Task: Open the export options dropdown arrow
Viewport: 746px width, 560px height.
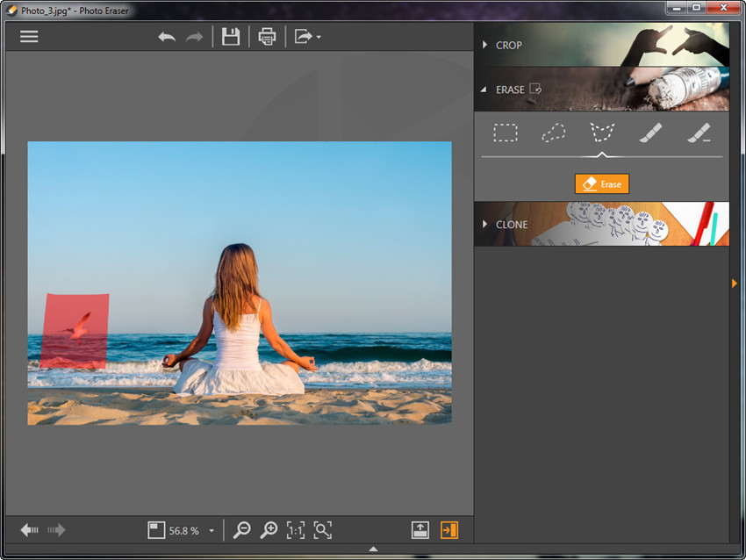Action: [x=319, y=37]
